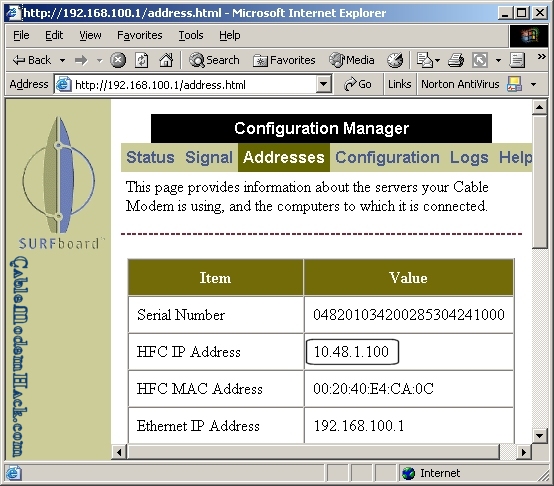Open the Logs page link
This screenshot has width=554, height=486.
(469, 158)
